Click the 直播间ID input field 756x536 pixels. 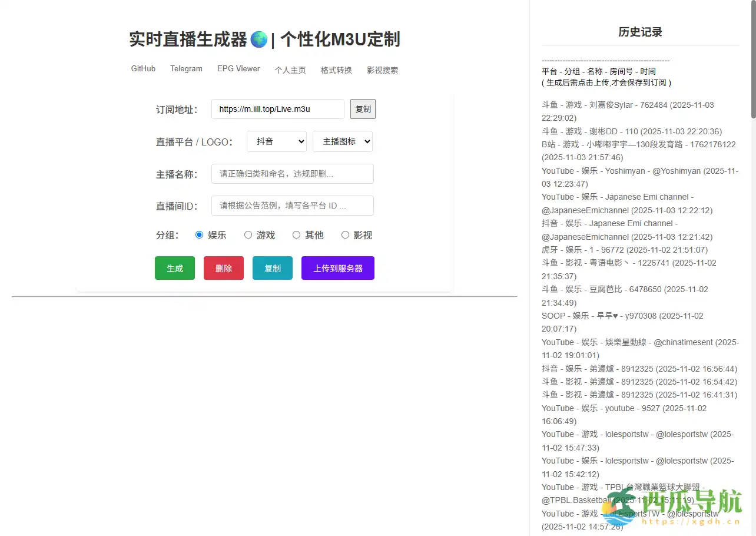click(x=292, y=206)
